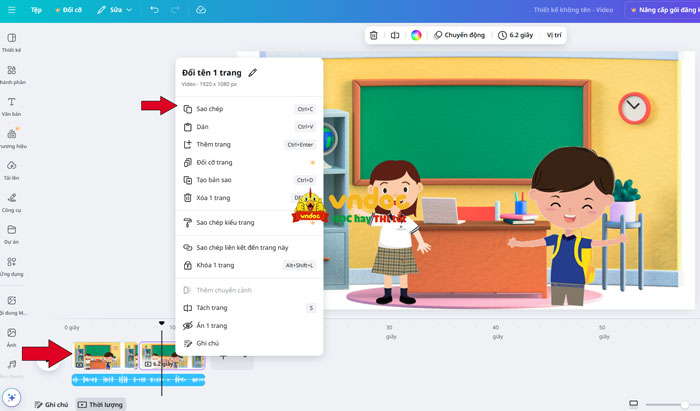Select Sao chép from the context menu

coord(210,109)
